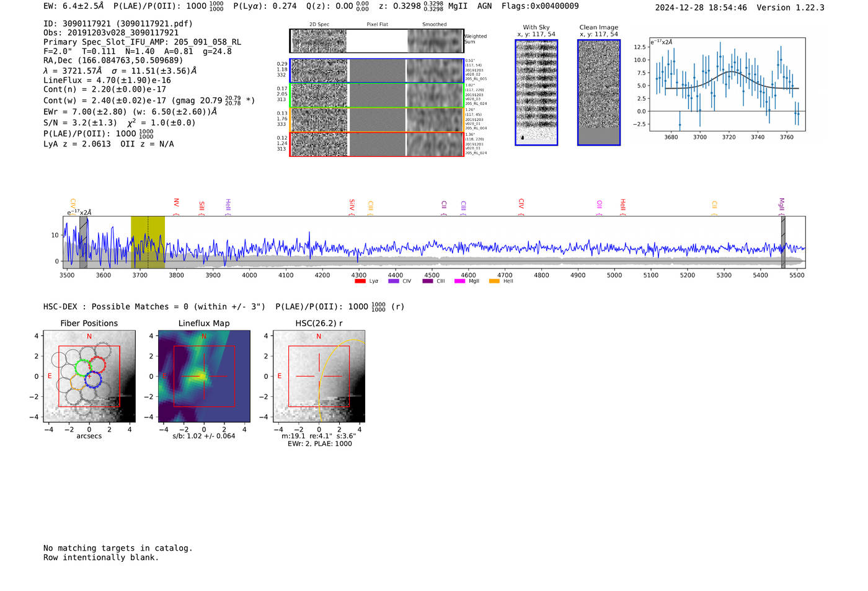Image resolution: width=868 pixels, height=591 pixels.
Task: Click the red dashed fiber circle
Action: coord(97,364)
